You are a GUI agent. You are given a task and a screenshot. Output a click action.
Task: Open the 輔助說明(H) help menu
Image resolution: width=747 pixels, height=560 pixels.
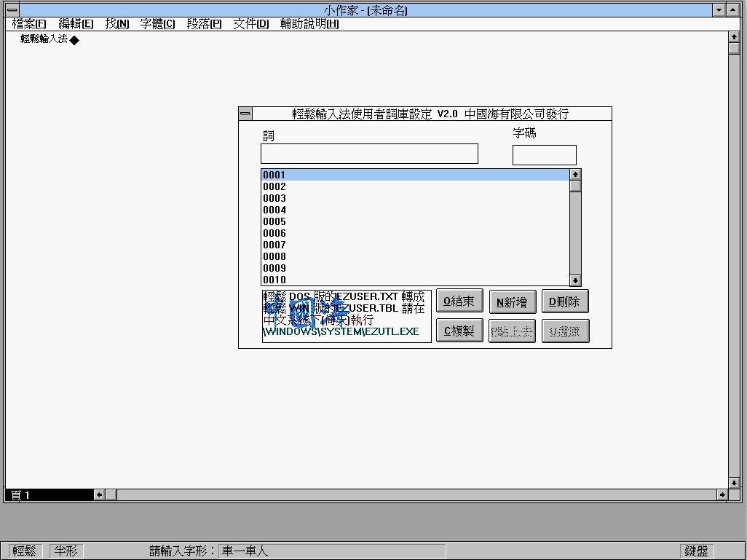tap(309, 24)
